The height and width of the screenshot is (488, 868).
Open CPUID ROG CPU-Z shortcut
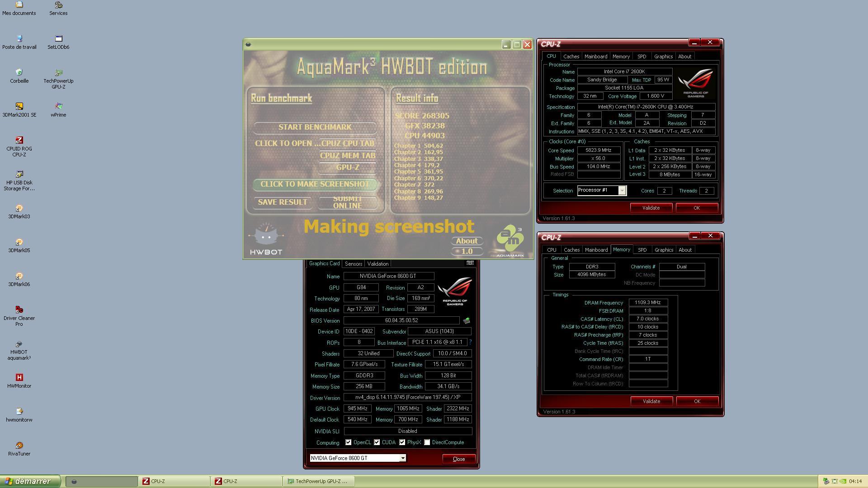(x=19, y=147)
